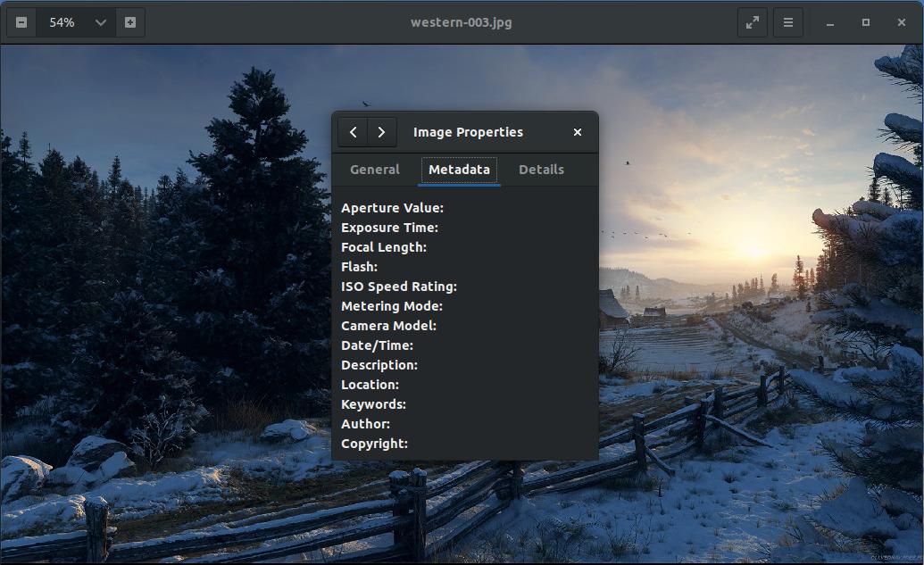Click the Keywords label
Screen dimensions: 924x565
pyautogui.click(x=373, y=404)
